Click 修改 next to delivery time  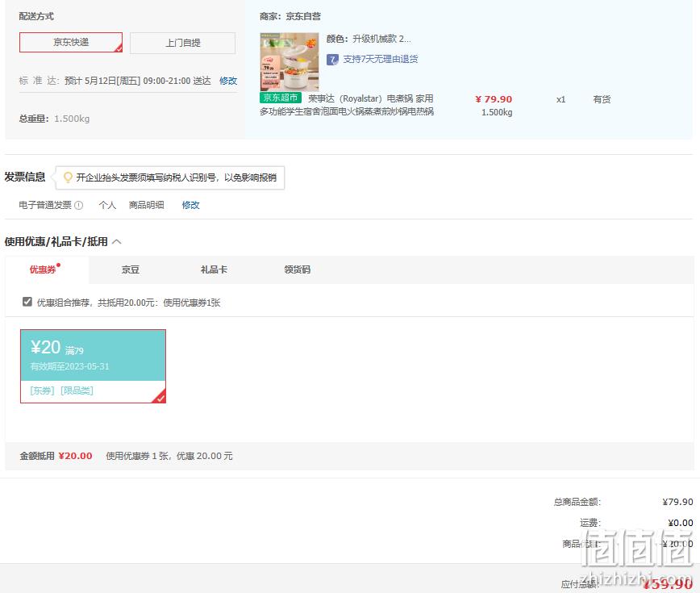click(228, 81)
